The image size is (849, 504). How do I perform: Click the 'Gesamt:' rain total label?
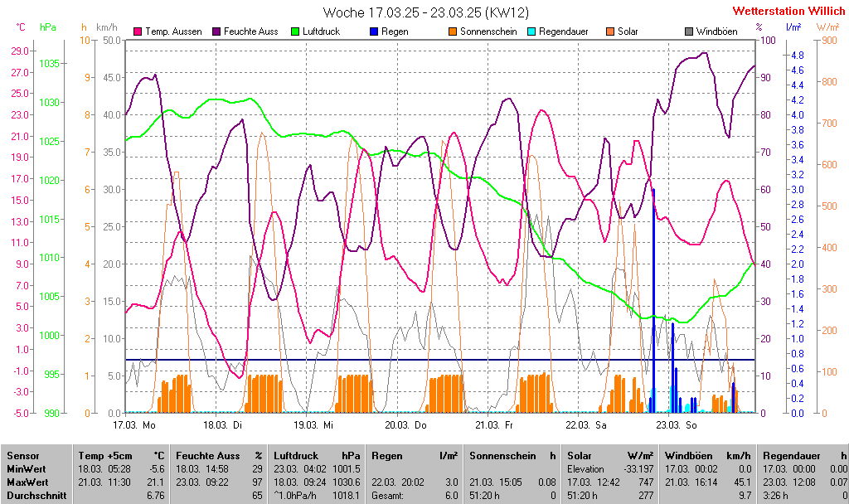pyautogui.click(x=387, y=496)
